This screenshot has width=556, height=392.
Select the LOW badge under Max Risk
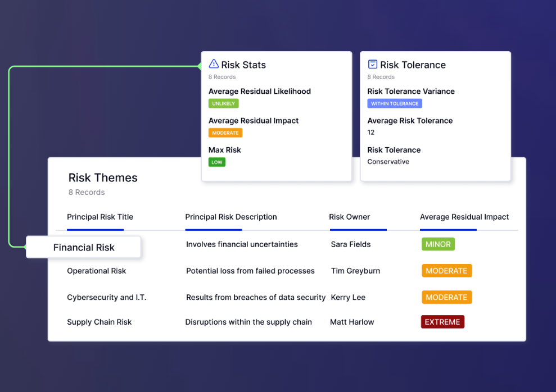point(217,162)
